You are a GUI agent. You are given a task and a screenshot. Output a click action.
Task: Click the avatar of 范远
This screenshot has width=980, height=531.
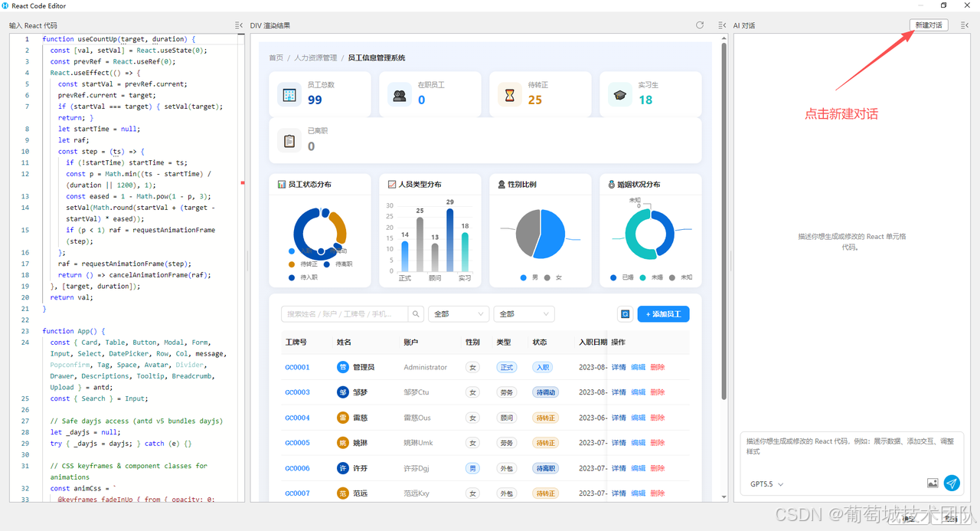343,493
